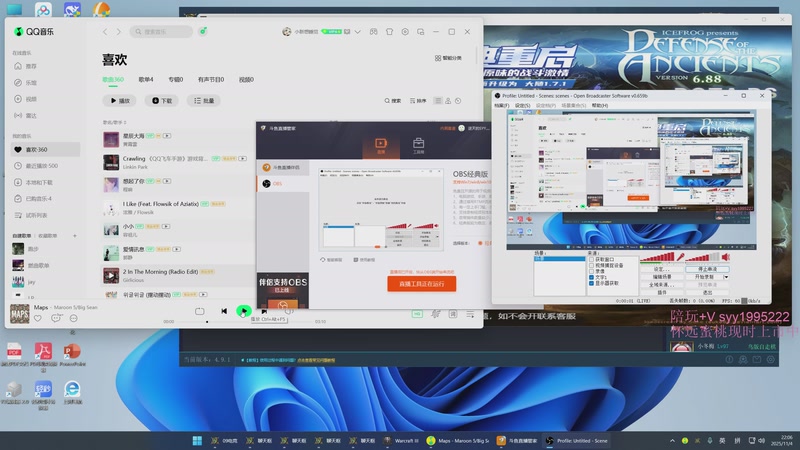Open 试听列表 in QQ音乐 sidebar
Viewport: 800px width, 450px height.
(31, 215)
